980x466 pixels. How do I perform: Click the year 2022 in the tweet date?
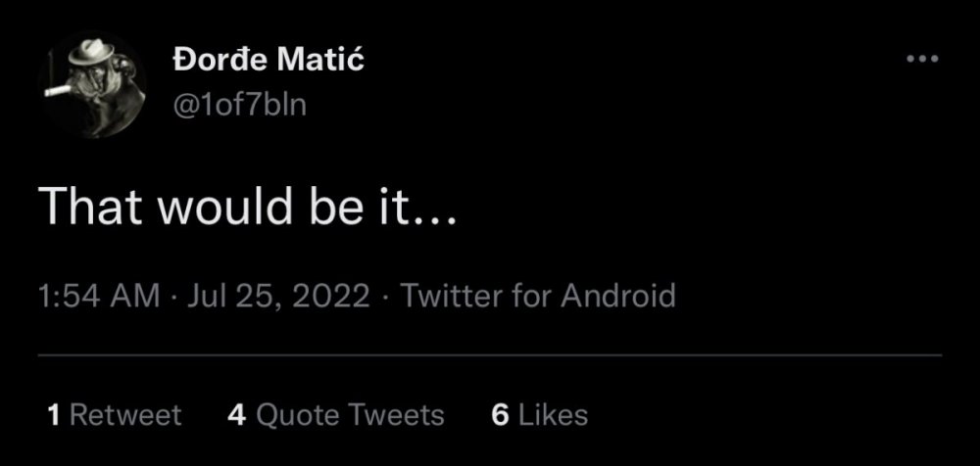coord(334,296)
